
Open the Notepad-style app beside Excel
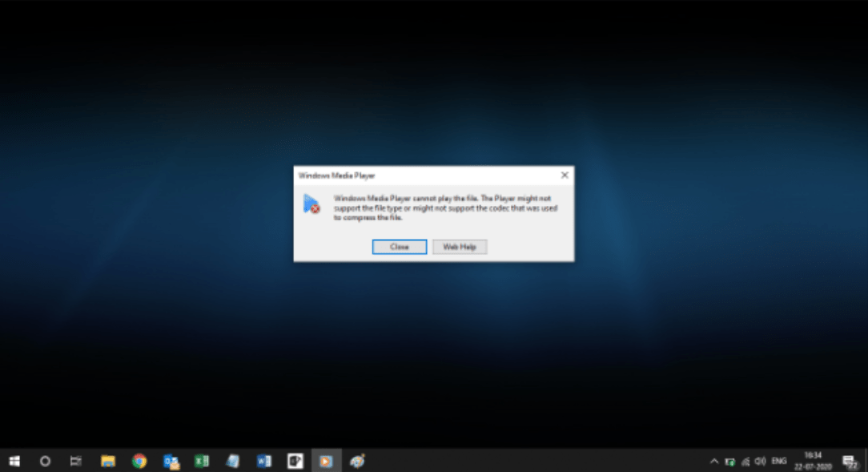(x=233, y=461)
